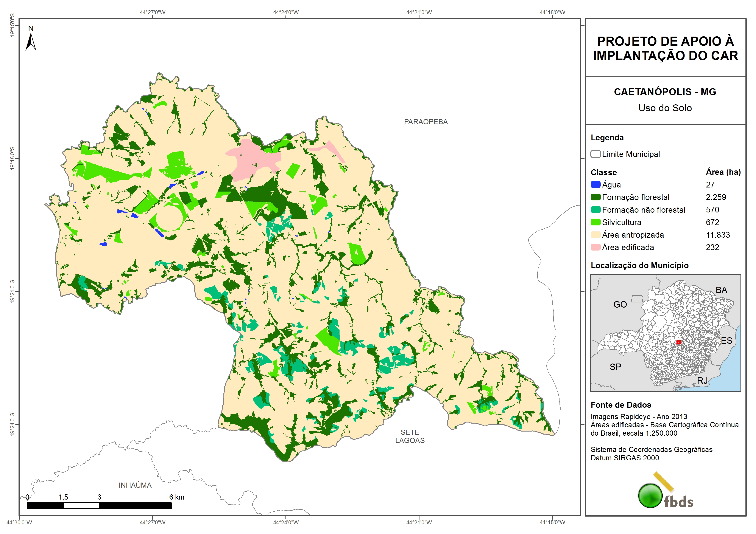Click the SETE LAGOAS map label
756x534 pixels.
click(410, 436)
